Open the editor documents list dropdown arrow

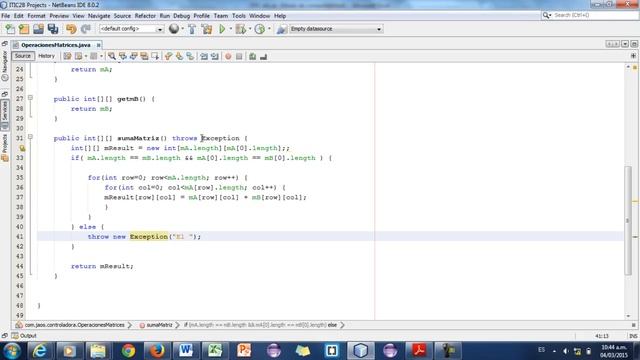click(625, 44)
